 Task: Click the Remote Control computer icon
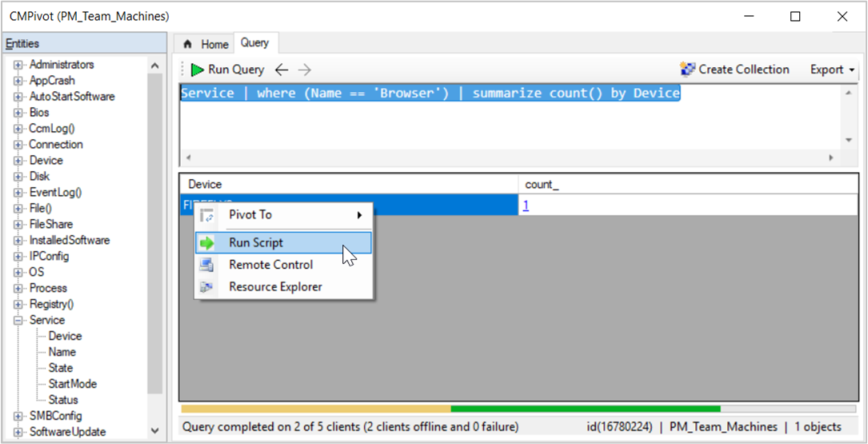tap(207, 265)
